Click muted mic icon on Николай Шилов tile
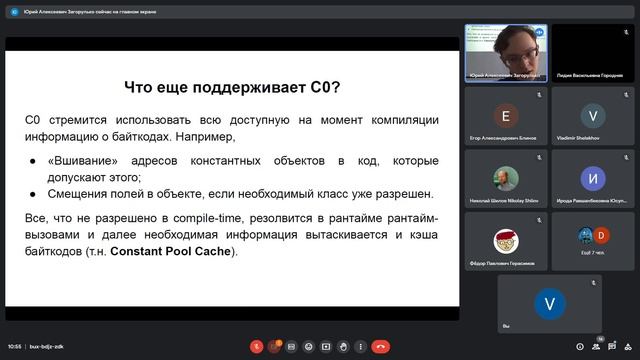 point(539,158)
